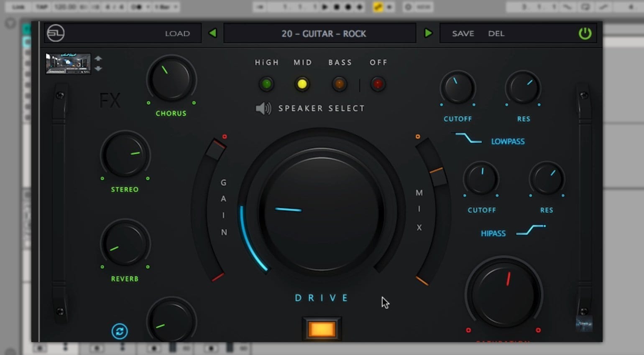
Task: Click the speaker icon beside SPEAKER SELECT
Action: point(263,108)
